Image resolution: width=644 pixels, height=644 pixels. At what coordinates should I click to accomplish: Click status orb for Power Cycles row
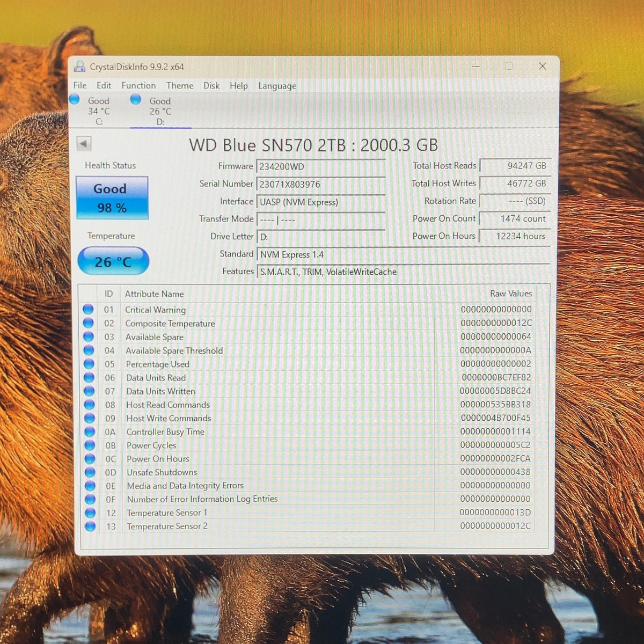click(90, 445)
